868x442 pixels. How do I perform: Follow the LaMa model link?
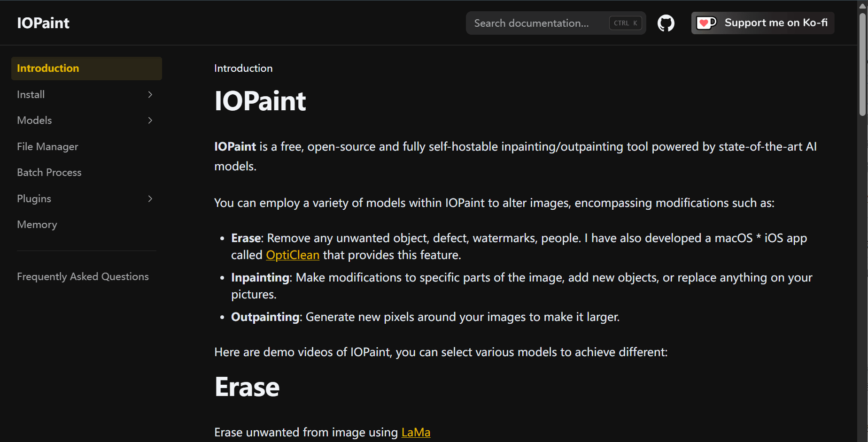(x=416, y=432)
